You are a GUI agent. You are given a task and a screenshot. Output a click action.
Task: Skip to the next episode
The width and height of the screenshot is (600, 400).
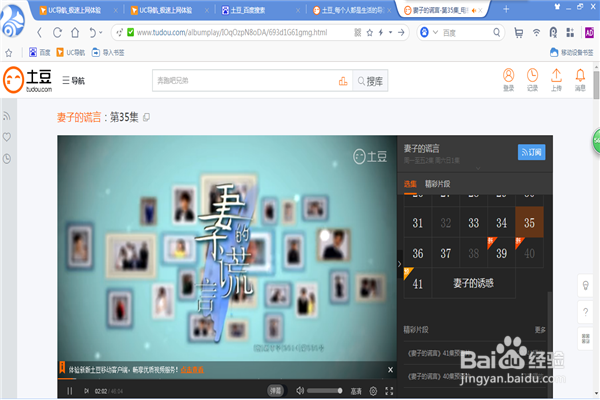pos(86,391)
